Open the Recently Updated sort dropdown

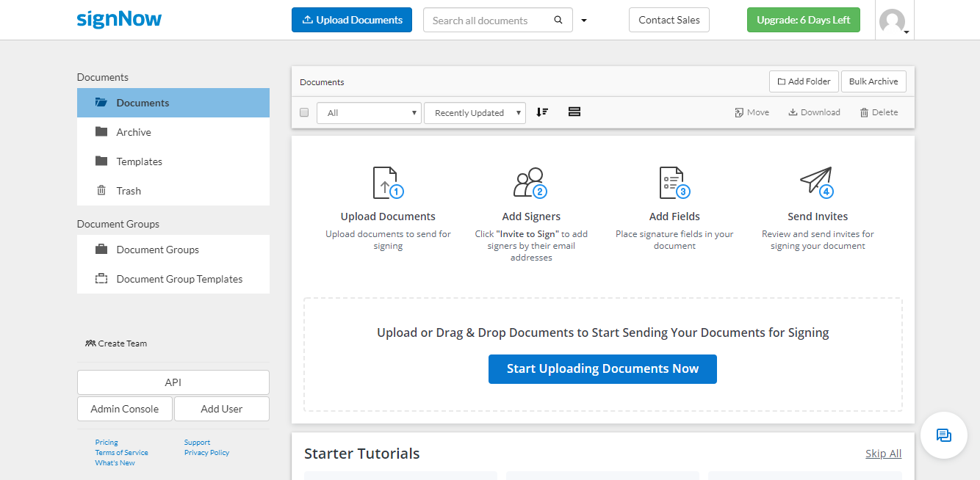[x=475, y=112]
